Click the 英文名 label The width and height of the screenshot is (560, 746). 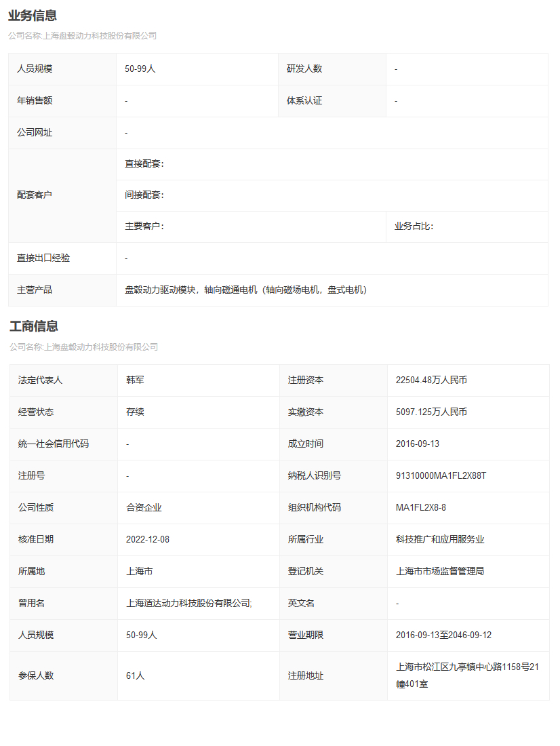click(x=301, y=604)
